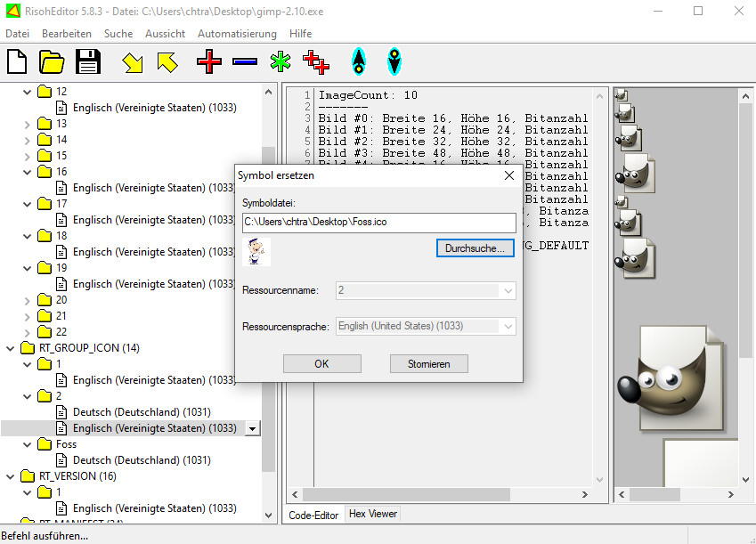Click the Stornieren button
The height and width of the screenshot is (544, 756).
click(x=428, y=363)
